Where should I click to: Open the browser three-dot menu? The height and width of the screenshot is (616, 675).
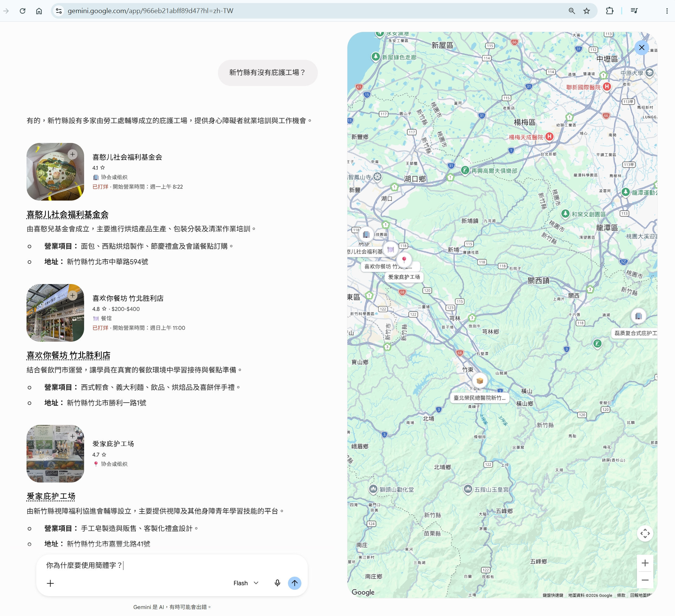click(667, 11)
